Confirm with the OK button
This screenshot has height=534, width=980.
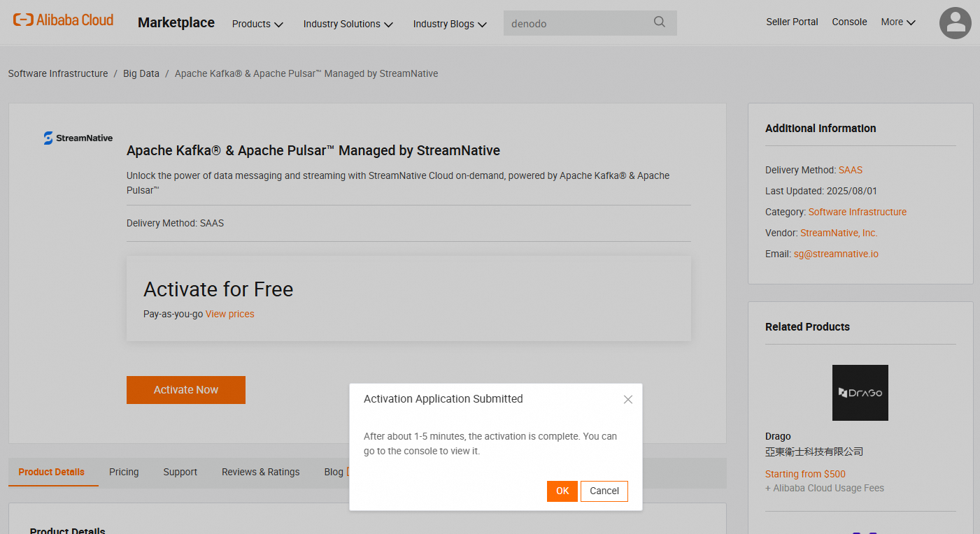[x=562, y=491]
